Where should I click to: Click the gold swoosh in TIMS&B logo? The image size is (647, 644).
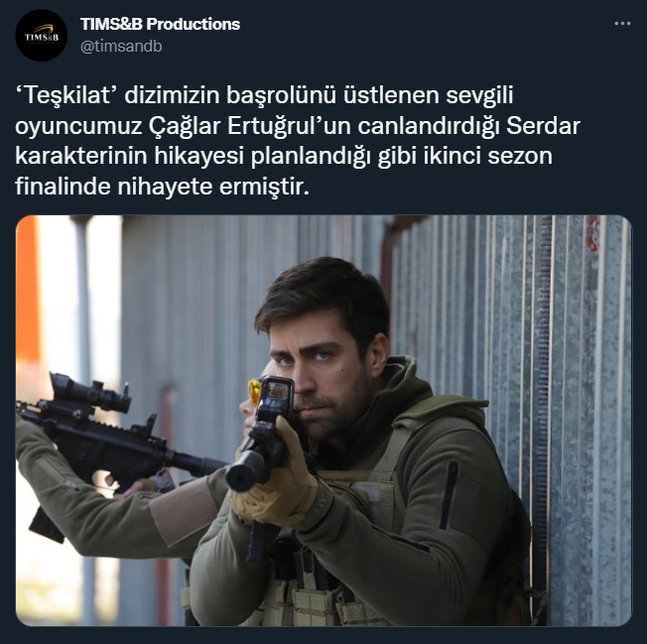point(44,29)
